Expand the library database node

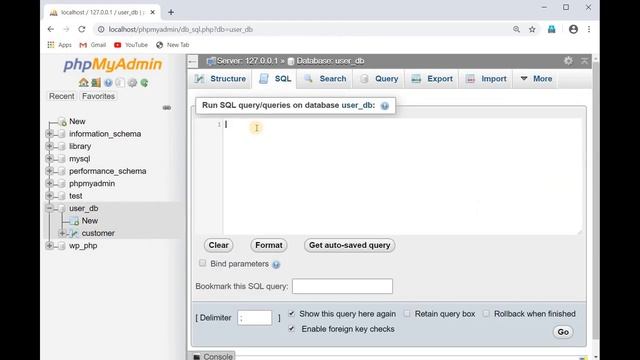coord(49,146)
